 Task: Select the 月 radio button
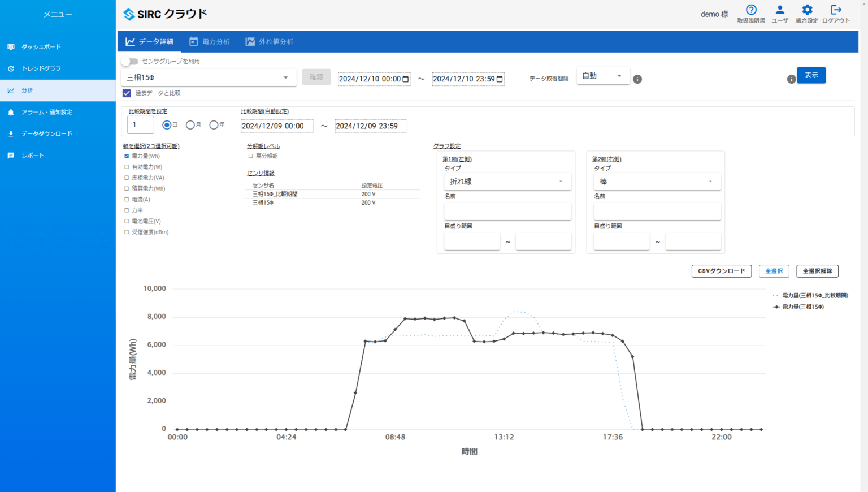pyautogui.click(x=191, y=124)
